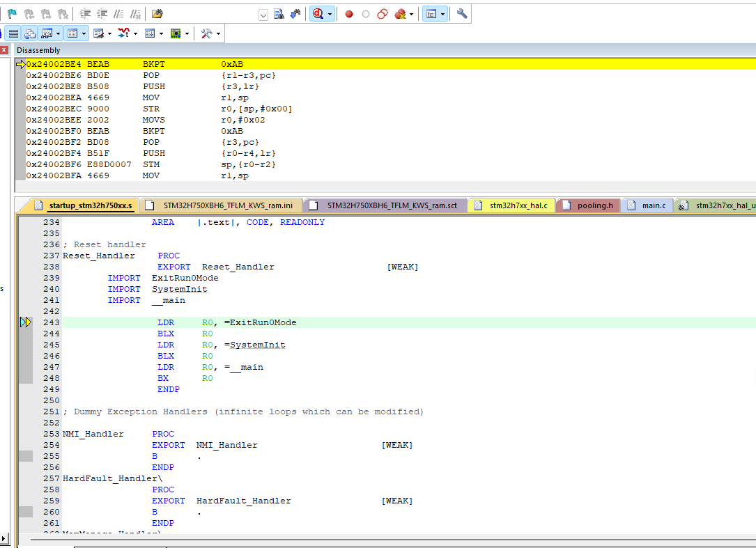Toggle the Start/Stop Debug Session button
This screenshot has height=548, width=756.
(x=318, y=14)
